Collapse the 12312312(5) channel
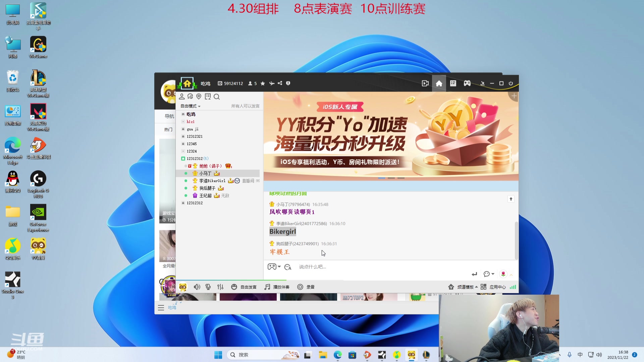Viewport: 644px width, 362px height. click(183, 159)
